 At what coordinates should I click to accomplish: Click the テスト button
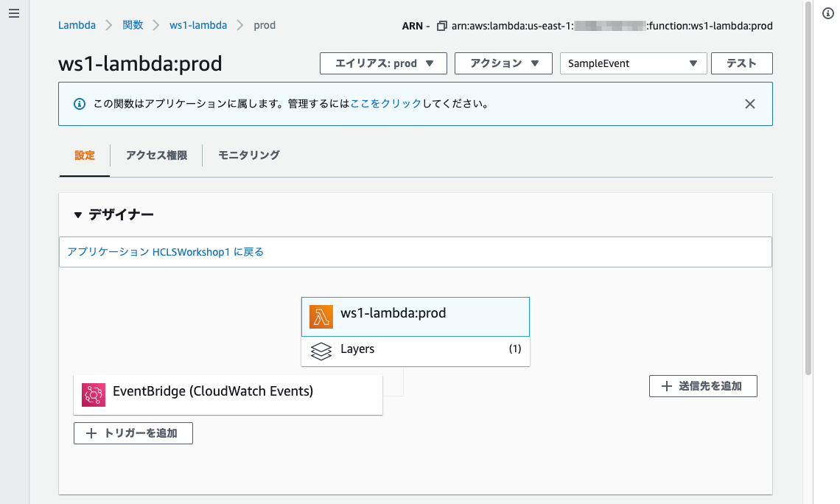coord(741,63)
